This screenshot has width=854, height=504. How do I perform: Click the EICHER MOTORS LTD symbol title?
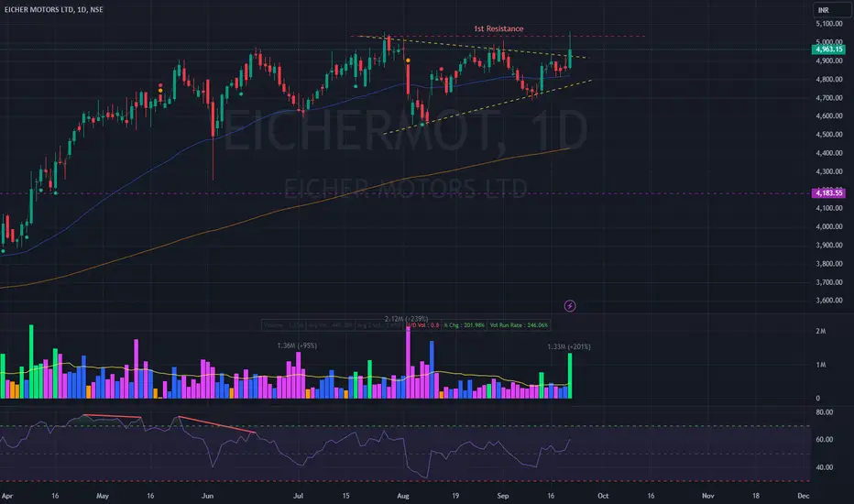[x=53, y=9]
